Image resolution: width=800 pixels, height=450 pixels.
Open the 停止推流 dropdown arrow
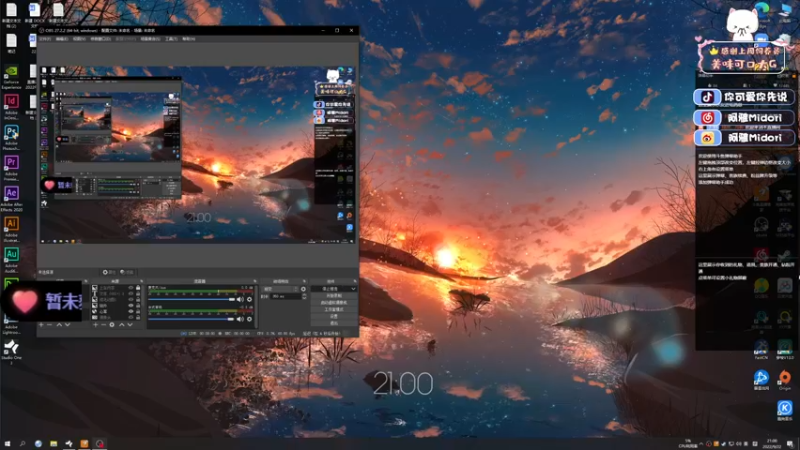353,289
